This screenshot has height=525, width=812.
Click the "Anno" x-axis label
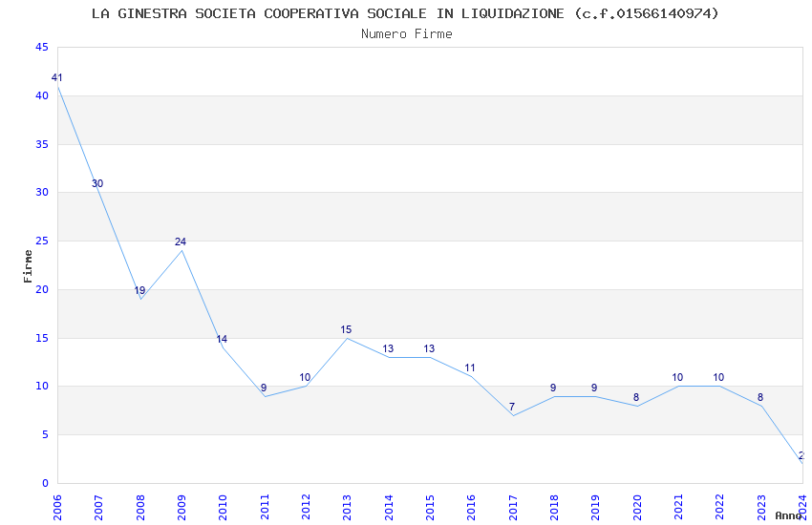coord(788,515)
